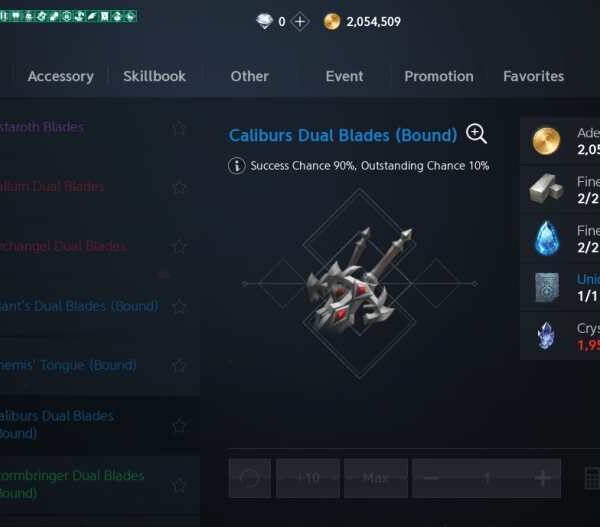Toggle favorite star for Caliburs Dual Blades
Image resolution: width=600 pixels, height=527 pixels.
[x=179, y=426]
